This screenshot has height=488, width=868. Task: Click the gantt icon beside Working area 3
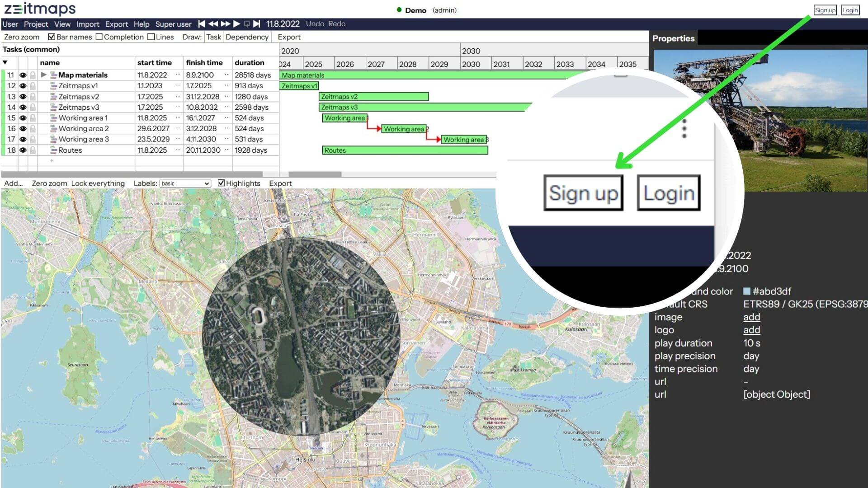click(53, 140)
